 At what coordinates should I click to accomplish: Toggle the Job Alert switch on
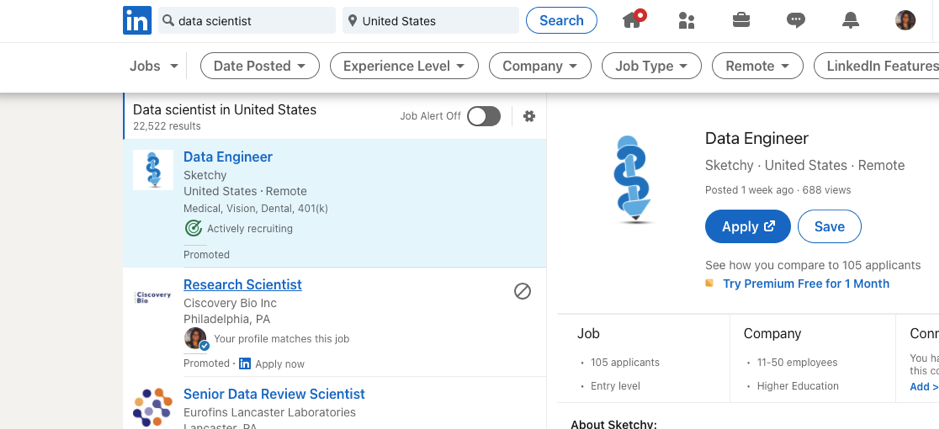point(484,116)
